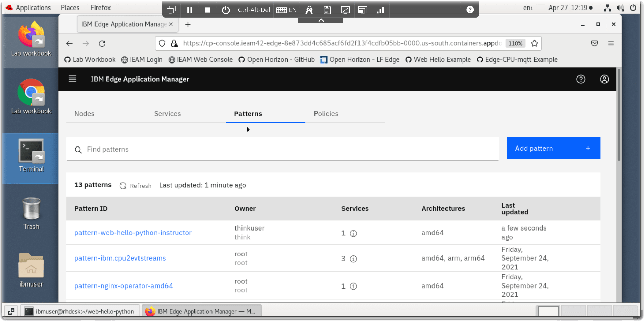Screen dimensions: 644x321
Task: Click the search magnifier icon in Find patterns
Action: [78, 150]
